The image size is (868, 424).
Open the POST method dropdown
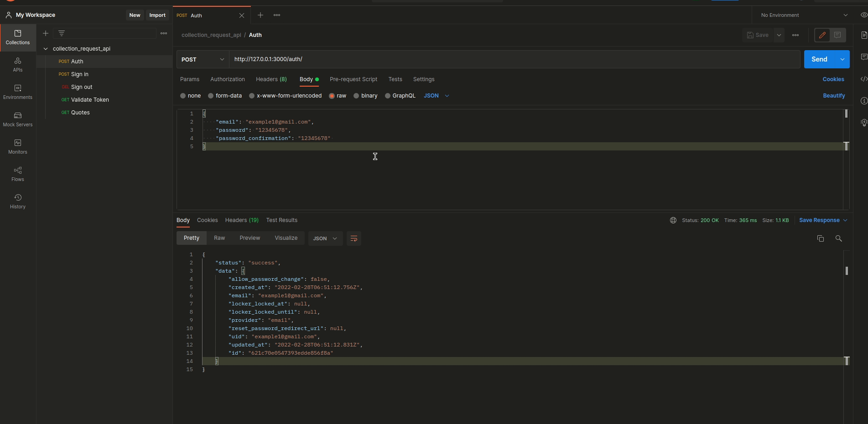[202, 59]
